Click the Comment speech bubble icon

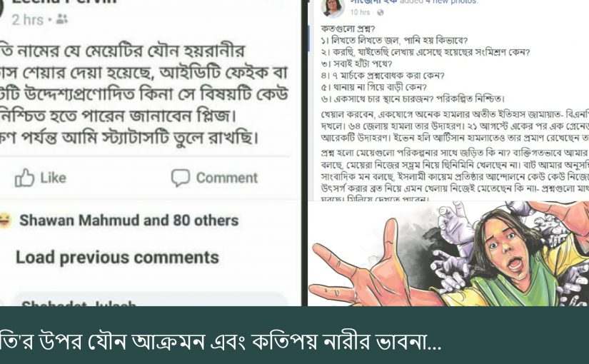click(x=181, y=178)
